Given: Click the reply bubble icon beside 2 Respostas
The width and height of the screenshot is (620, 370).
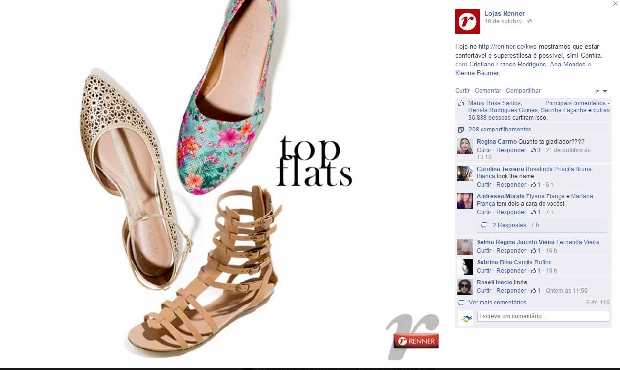Looking at the screenshot, I should click(484, 225).
